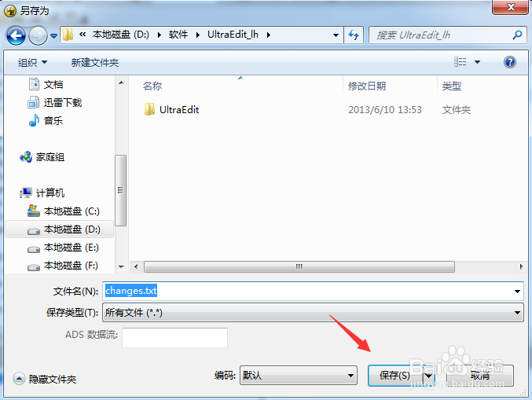Viewport: 532px width, 400px height.
Task: Open the Help question mark icon
Action: (x=510, y=62)
